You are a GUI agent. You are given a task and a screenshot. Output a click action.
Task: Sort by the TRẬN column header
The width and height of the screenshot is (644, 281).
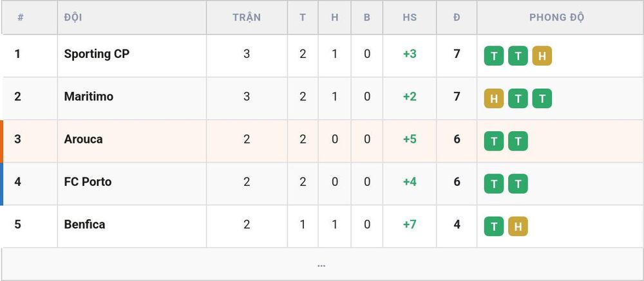coord(247,17)
